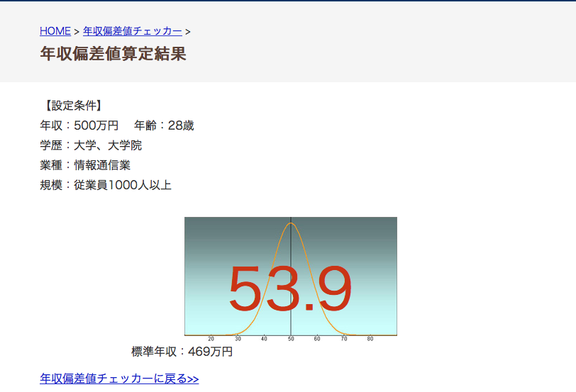The width and height of the screenshot is (576, 392).
Task: Click the 年収：500万円 text
Action: (79, 125)
